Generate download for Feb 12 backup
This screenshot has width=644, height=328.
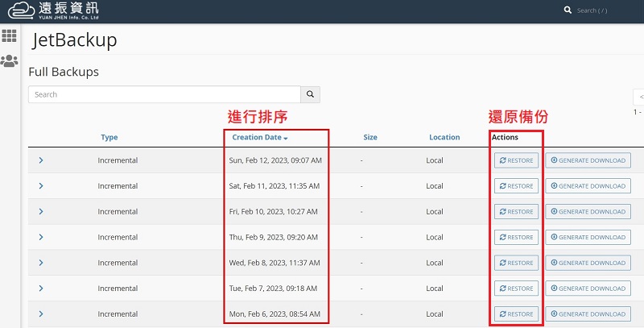click(588, 160)
